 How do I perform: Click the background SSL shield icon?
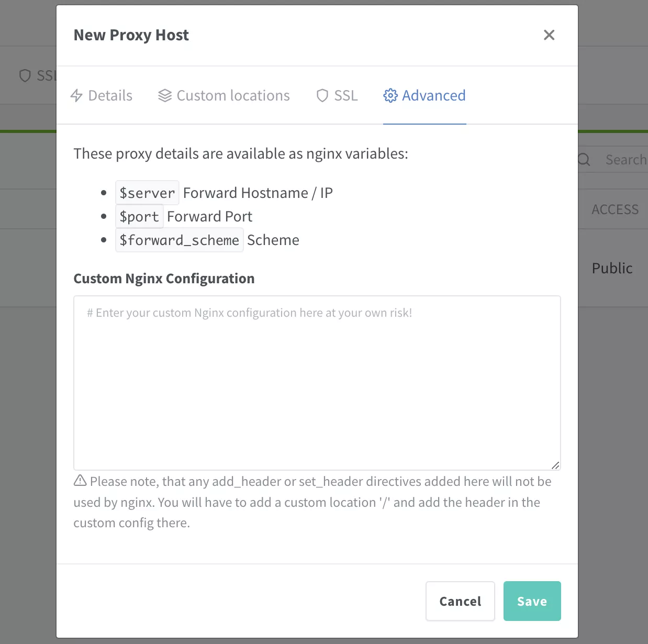(25, 76)
